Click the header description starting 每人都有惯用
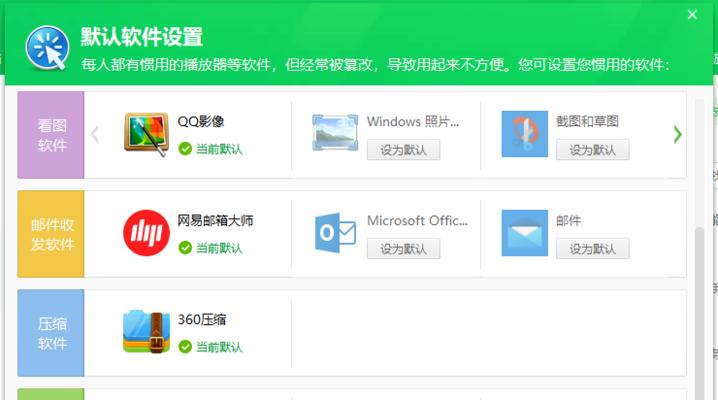 coord(375,65)
